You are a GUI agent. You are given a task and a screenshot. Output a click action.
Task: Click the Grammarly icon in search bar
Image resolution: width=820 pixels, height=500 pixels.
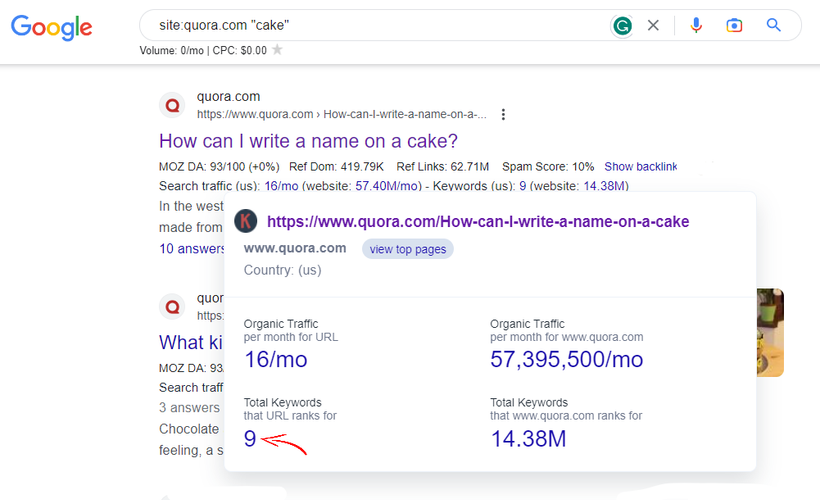[x=622, y=26]
